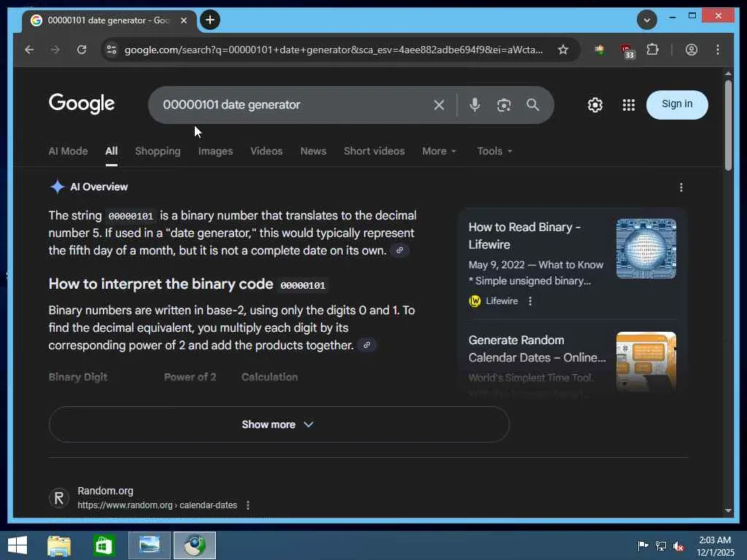Select the All results tab
This screenshot has height=560, width=747.
pos(112,151)
